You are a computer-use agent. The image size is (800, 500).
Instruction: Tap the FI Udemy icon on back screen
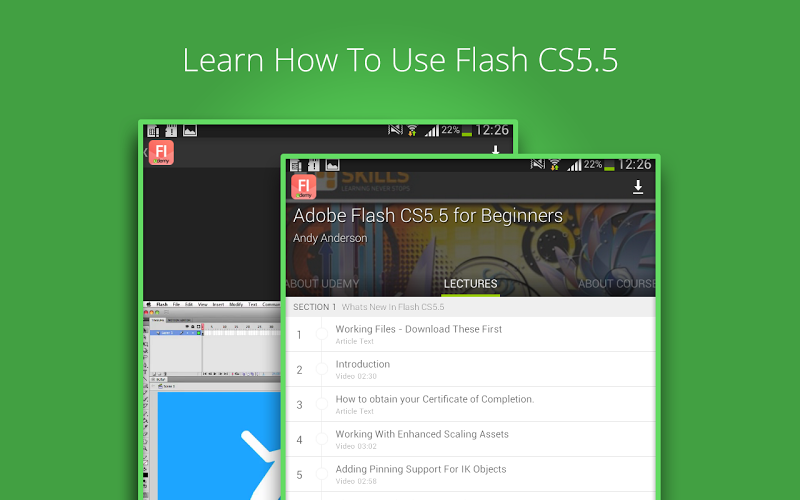[161, 153]
